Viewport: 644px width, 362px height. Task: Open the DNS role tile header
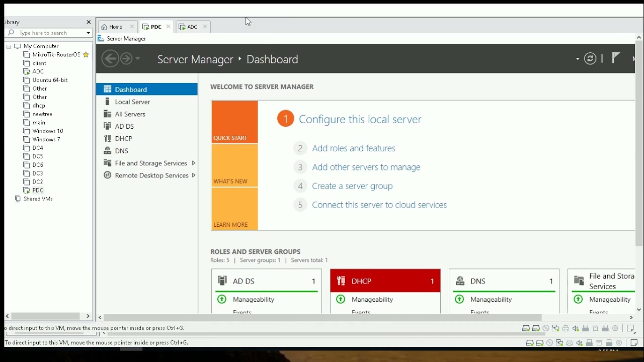click(504, 281)
